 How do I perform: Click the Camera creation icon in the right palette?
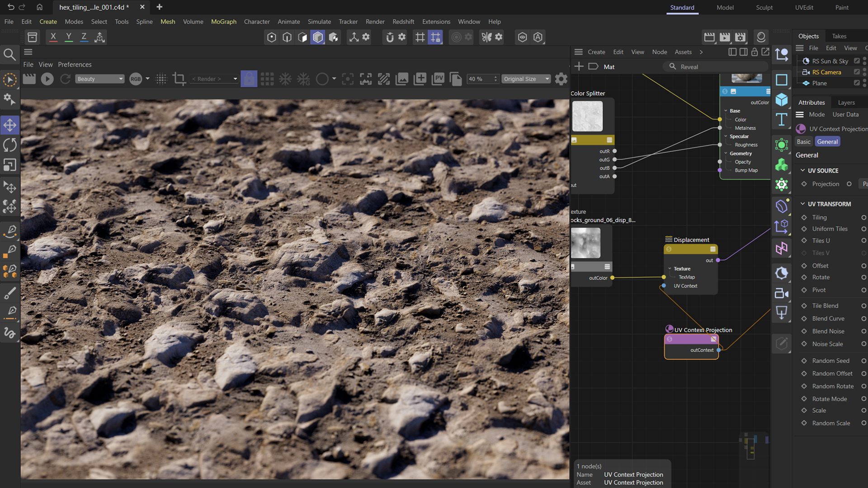point(781,293)
